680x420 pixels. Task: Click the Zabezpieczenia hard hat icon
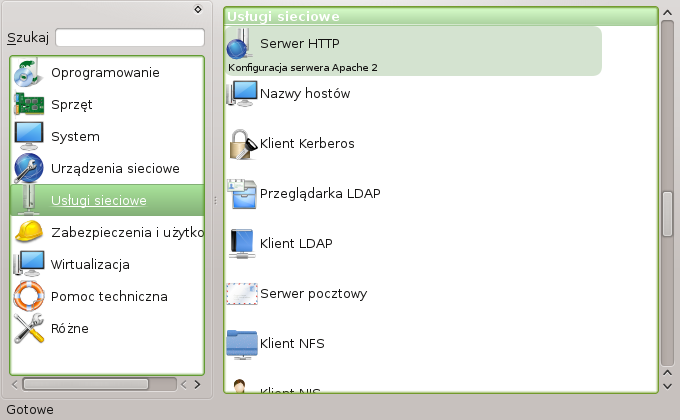(29, 232)
